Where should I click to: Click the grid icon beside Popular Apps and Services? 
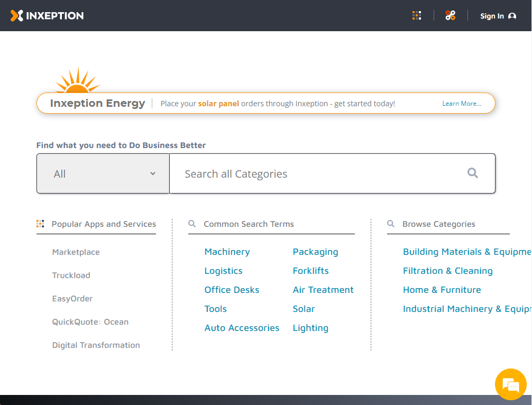(x=40, y=224)
